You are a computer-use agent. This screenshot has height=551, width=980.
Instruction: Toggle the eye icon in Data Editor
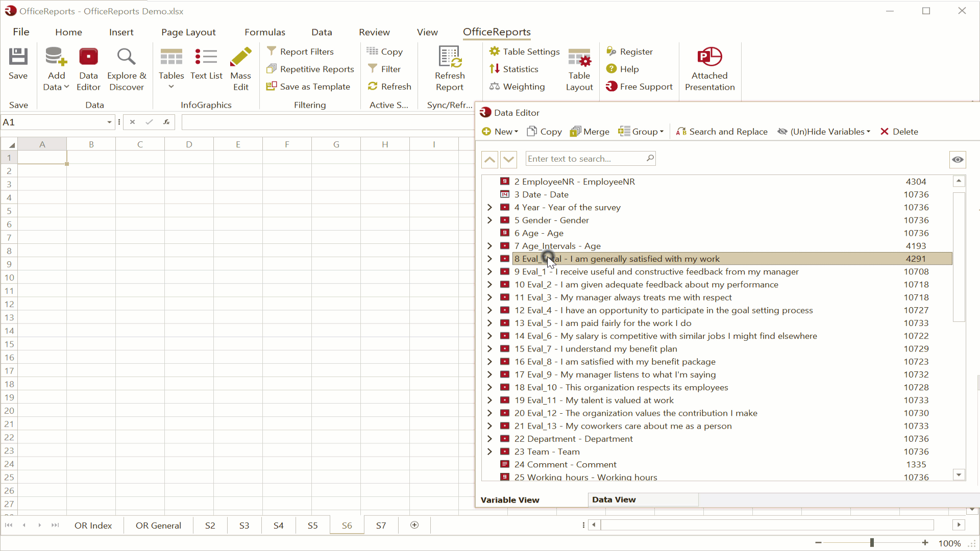tap(958, 160)
